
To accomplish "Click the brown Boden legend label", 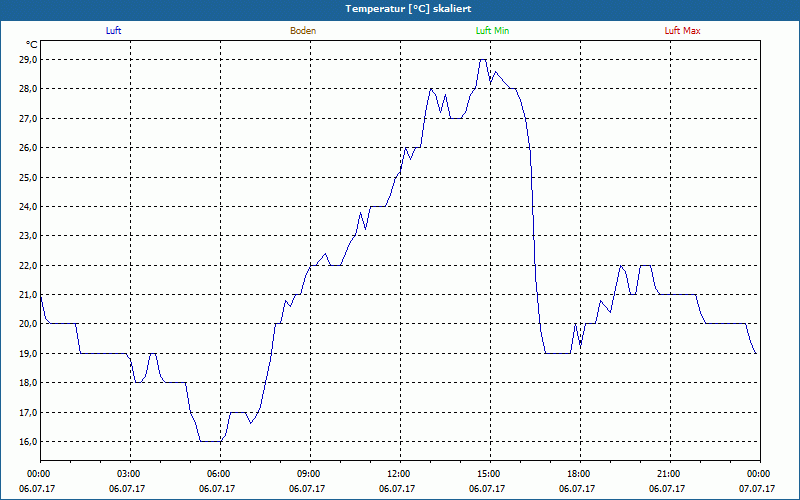I will click(303, 31).
